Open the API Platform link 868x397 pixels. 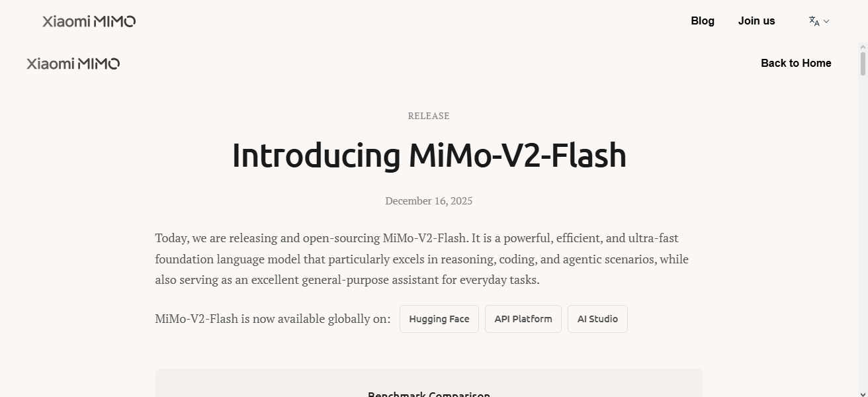pos(523,318)
